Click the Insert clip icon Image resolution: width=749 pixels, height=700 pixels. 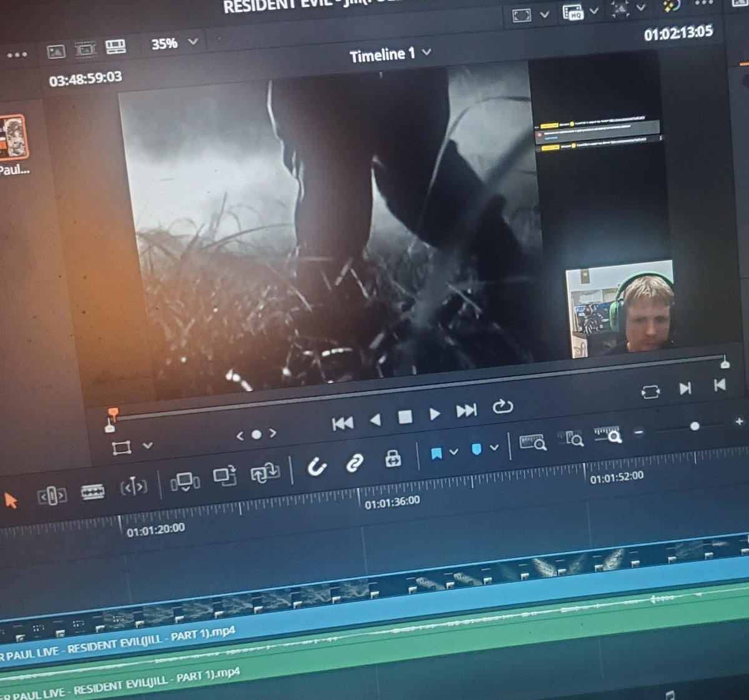click(185, 481)
